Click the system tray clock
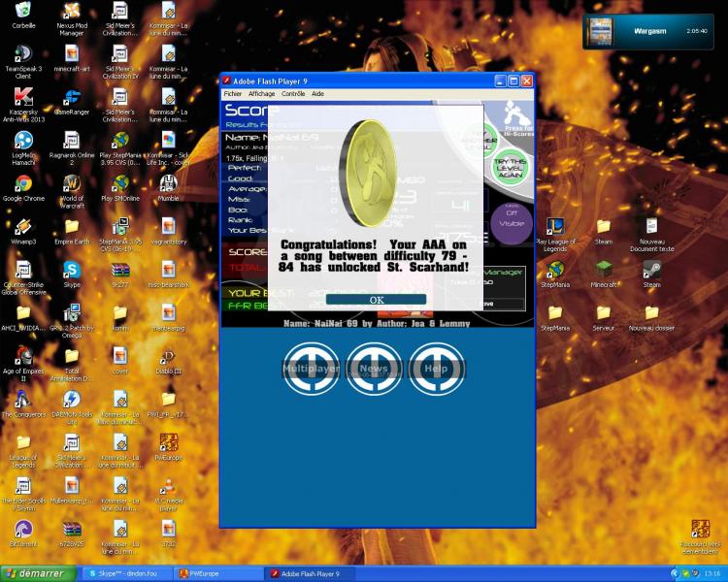728x582 pixels. [x=712, y=573]
